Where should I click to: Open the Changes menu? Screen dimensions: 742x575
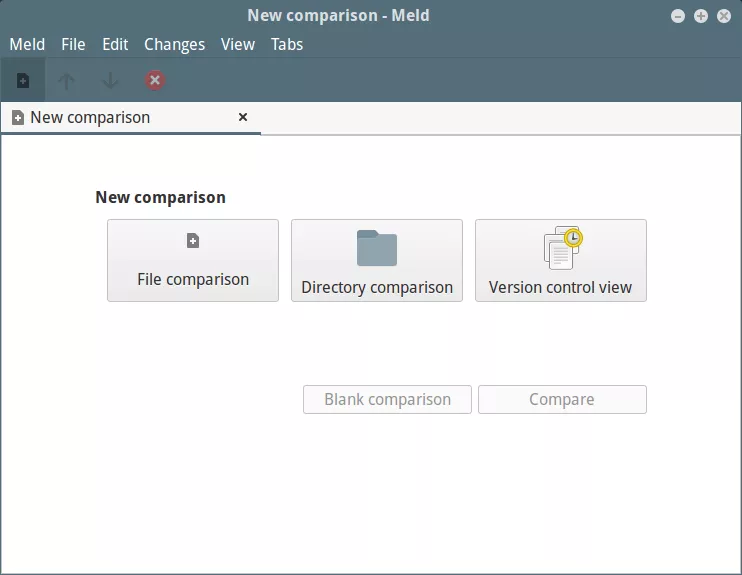point(174,44)
